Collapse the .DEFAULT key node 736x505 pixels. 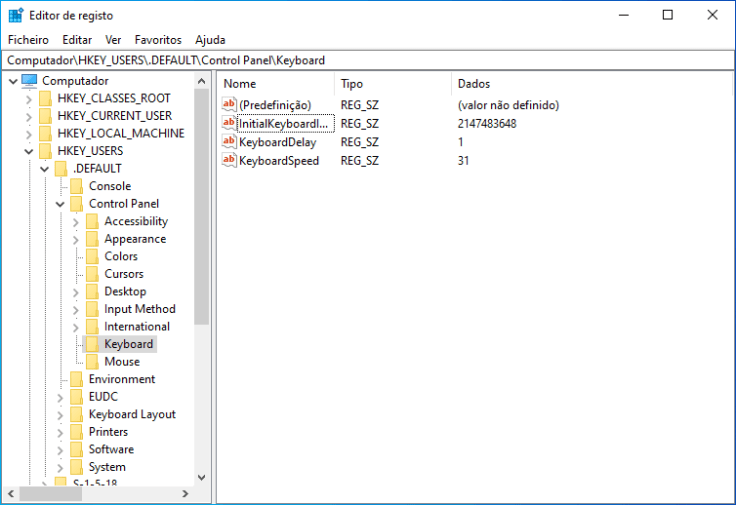44,169
